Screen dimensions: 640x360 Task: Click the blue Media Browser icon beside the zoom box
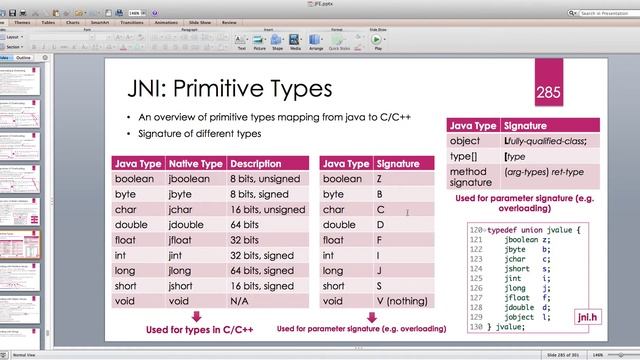pyautogui.click(x=119, y=13)
